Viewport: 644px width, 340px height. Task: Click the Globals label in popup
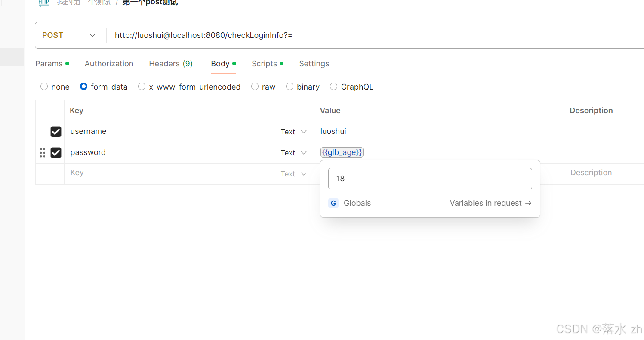pyautogui.click(x=357, y=203)
